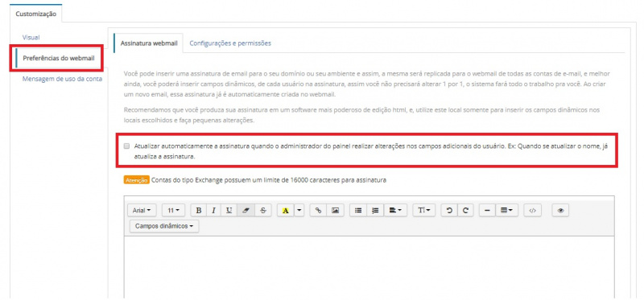Screen dimensions: 644x300
Task: Toggle italic formatting in signature editor
Action: 213,210
